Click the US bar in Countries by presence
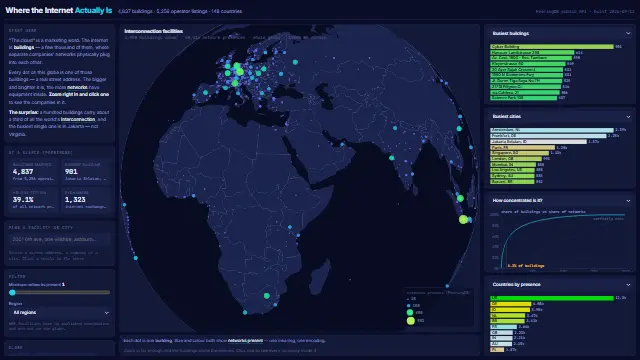The height and width of the screenshot is (360, 640). (x=552, y=298)
